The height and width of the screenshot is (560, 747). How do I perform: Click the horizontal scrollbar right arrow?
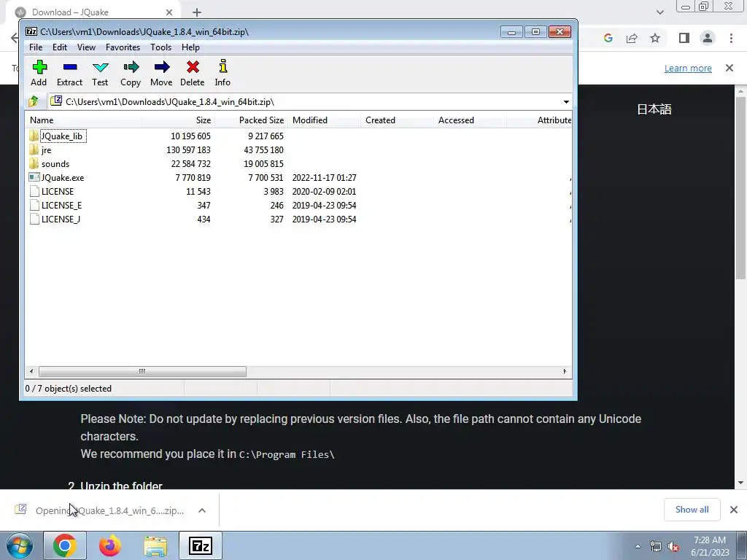(565, 371)
